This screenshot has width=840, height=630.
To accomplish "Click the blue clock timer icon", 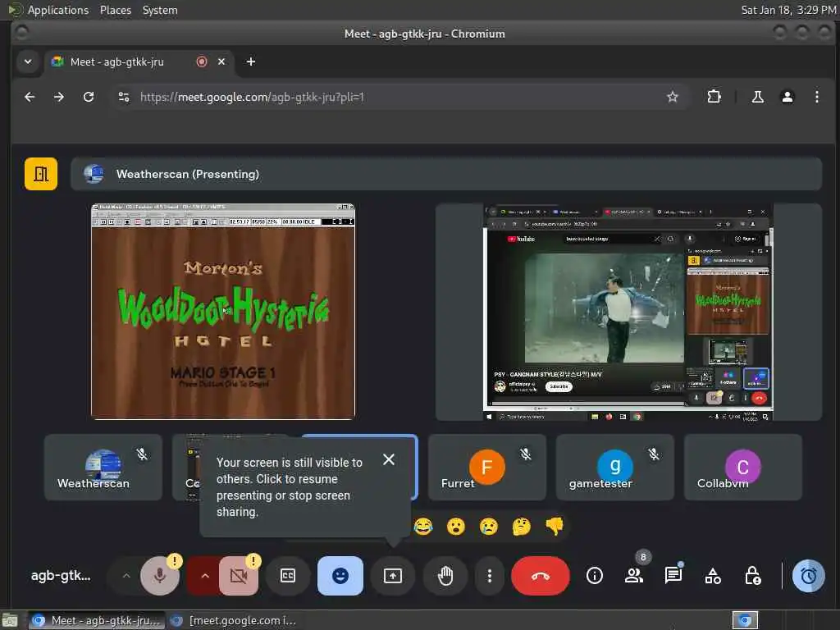I will (x=808, y=576).
